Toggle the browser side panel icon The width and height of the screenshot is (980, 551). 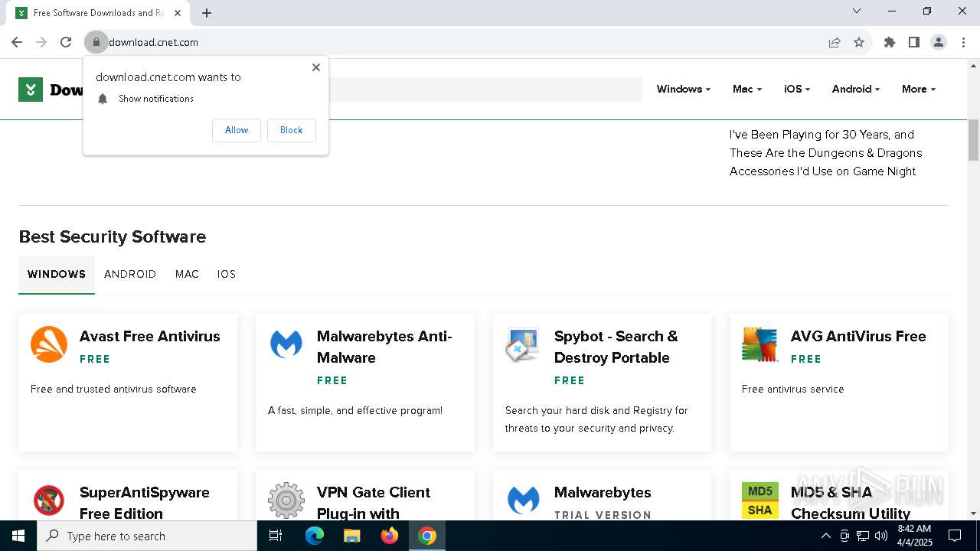coord(914,42)
